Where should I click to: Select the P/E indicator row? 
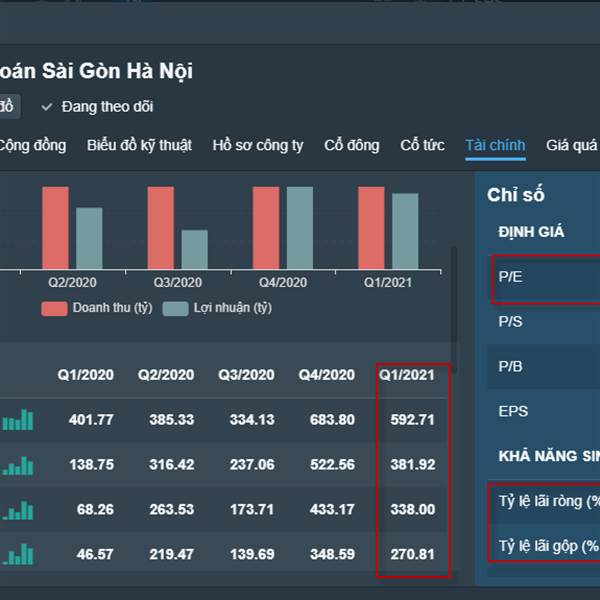546,277
